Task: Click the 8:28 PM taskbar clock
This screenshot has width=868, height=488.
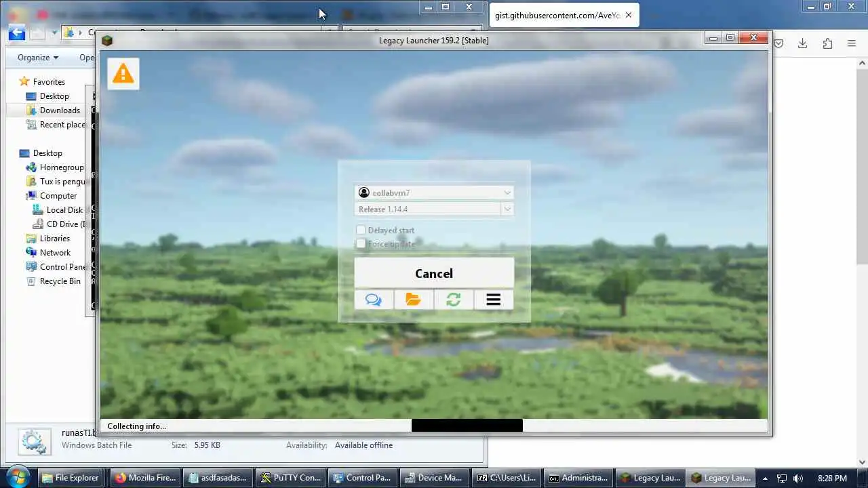Action: (x=832, y=479)
